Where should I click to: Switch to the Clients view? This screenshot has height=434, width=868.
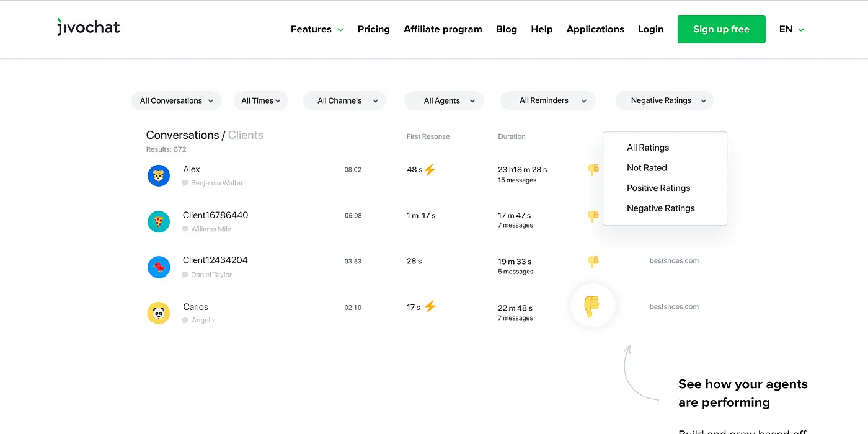pyautogui.click(x=246, y=135)
